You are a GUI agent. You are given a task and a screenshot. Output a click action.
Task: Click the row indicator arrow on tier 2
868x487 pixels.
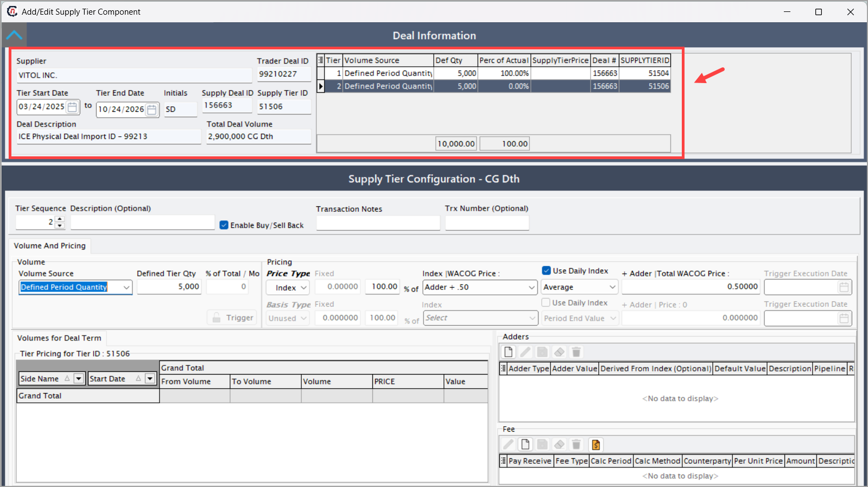tap(321, 86)
